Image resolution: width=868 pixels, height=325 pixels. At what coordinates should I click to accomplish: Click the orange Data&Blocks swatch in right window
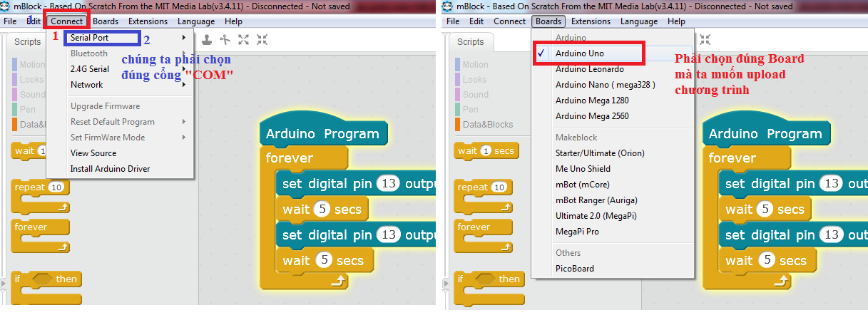tap(458, 124)
